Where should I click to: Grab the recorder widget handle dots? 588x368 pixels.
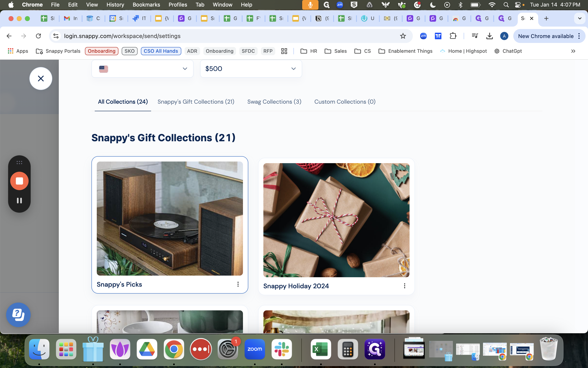point(19,162)
